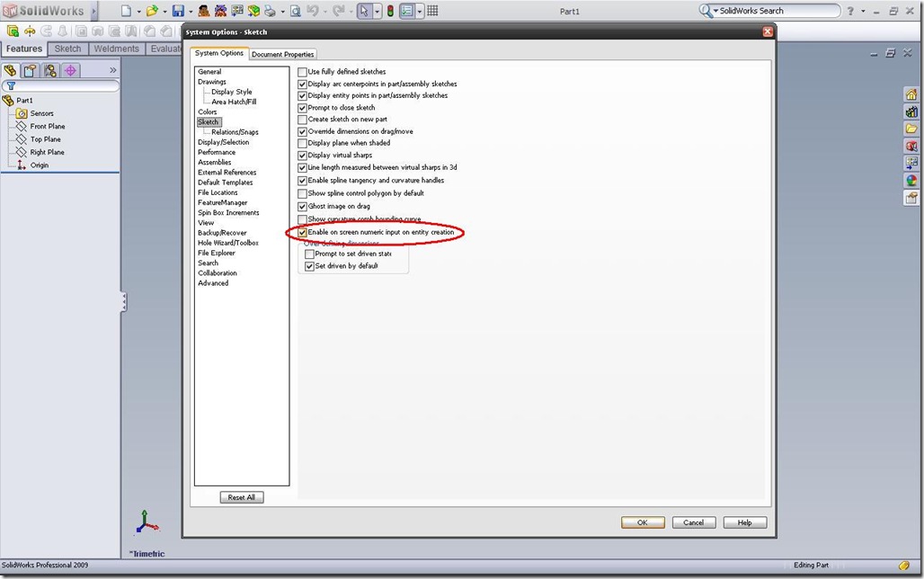
Task: Check 'Prompt to set driven state'
Action: (x=309, y=254)
